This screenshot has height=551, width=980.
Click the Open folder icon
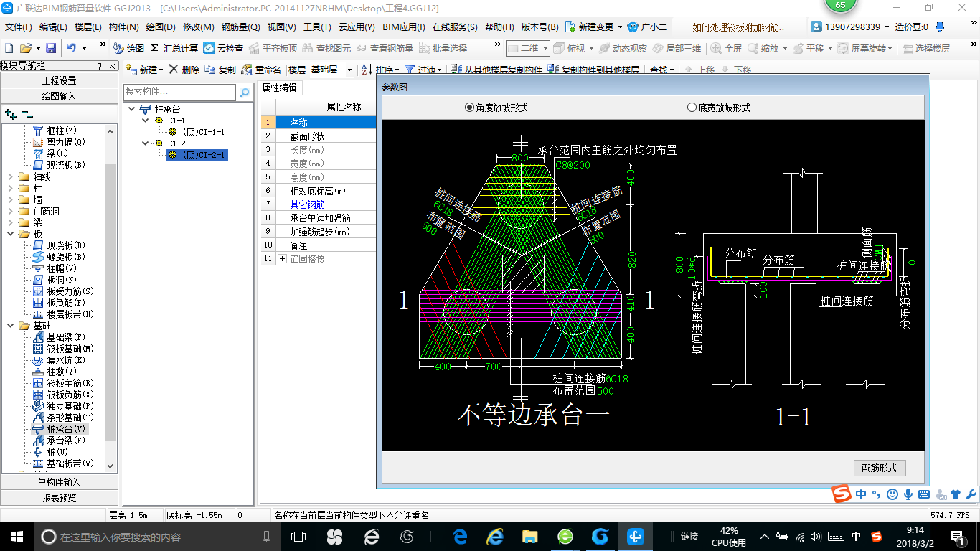[x=26, y=48]
